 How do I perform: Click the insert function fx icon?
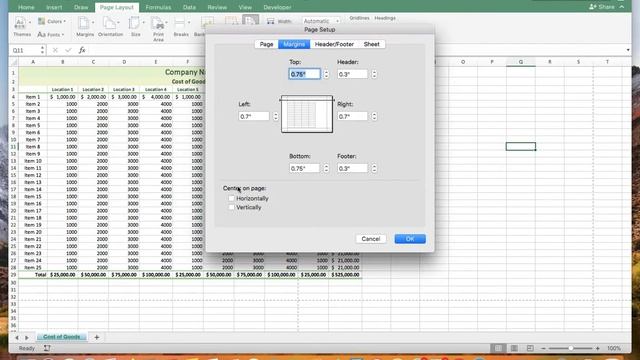(x=82, y=50)
